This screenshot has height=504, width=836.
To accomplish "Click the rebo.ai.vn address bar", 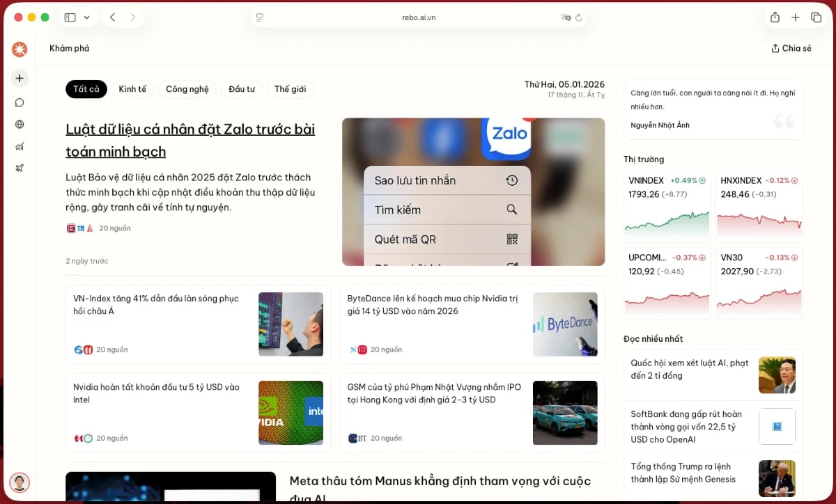I will [x=418, y=17].
